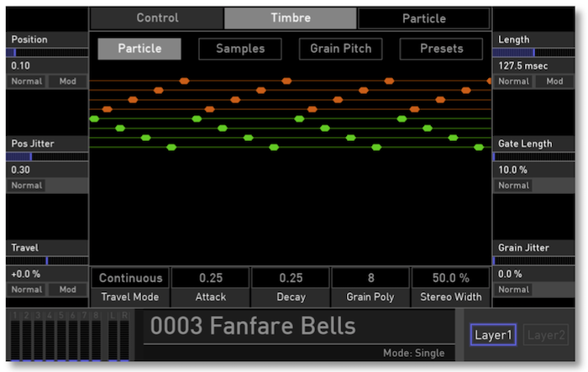Viewport: 588px width, 372px height.
Task: Click the 0003 Fanfare Bells preset name
Action: pyautogui.click(x=252, y=327)
